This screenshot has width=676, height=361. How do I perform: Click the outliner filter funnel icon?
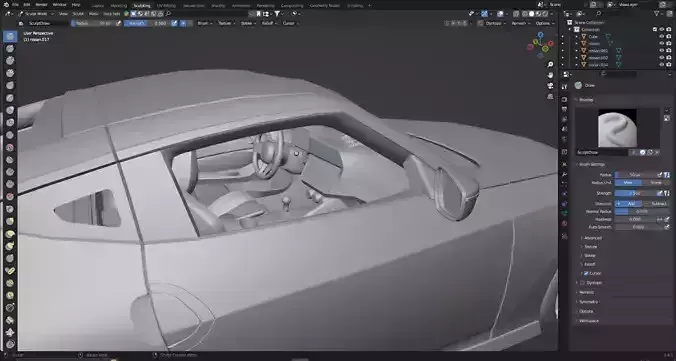(657, 14)
